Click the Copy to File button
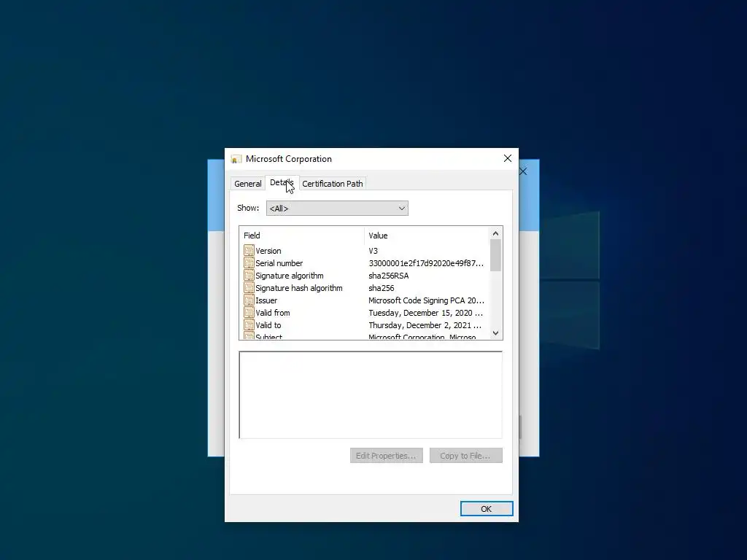Viewport: 747px width, 560px height. tap(466, 456)
